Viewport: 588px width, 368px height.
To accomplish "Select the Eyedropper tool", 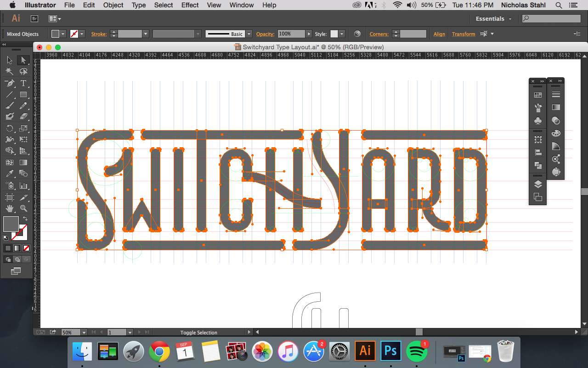I will pyautogui.click(x=10, y=174).
